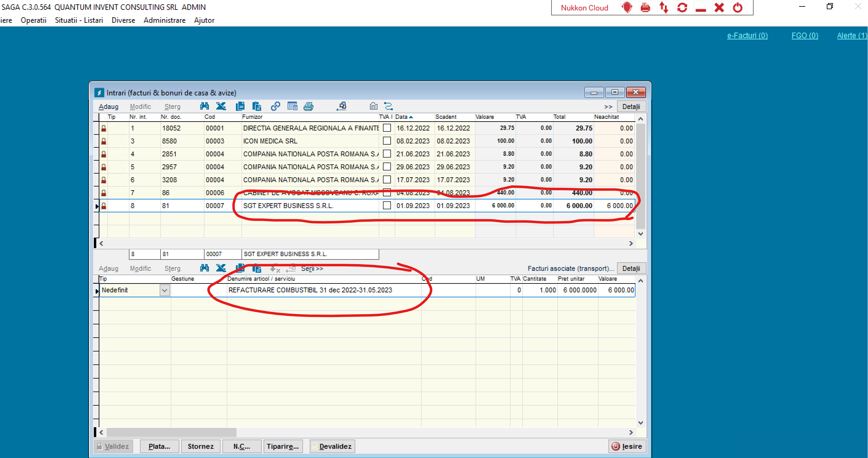Toggle TVA checkbox for SGT EXPERT BUSINESS row
The width and height of the screenshot is (868, 458).
[387, 205]
